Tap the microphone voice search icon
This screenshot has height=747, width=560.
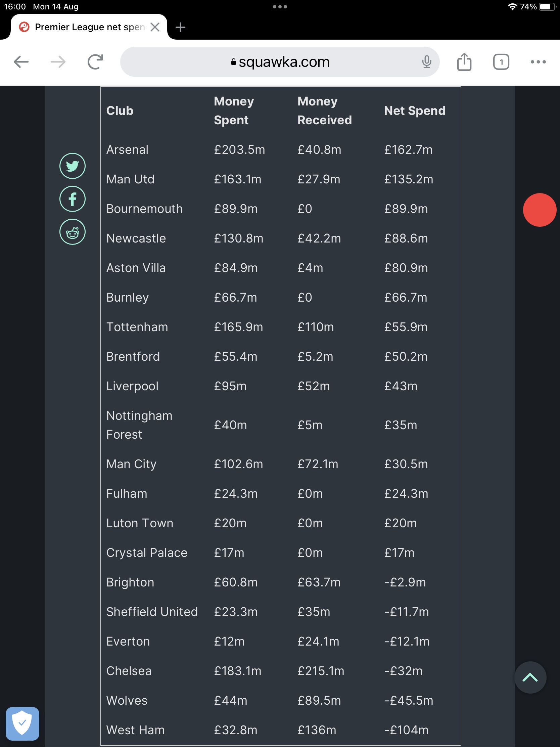click(x=426, y=62)
